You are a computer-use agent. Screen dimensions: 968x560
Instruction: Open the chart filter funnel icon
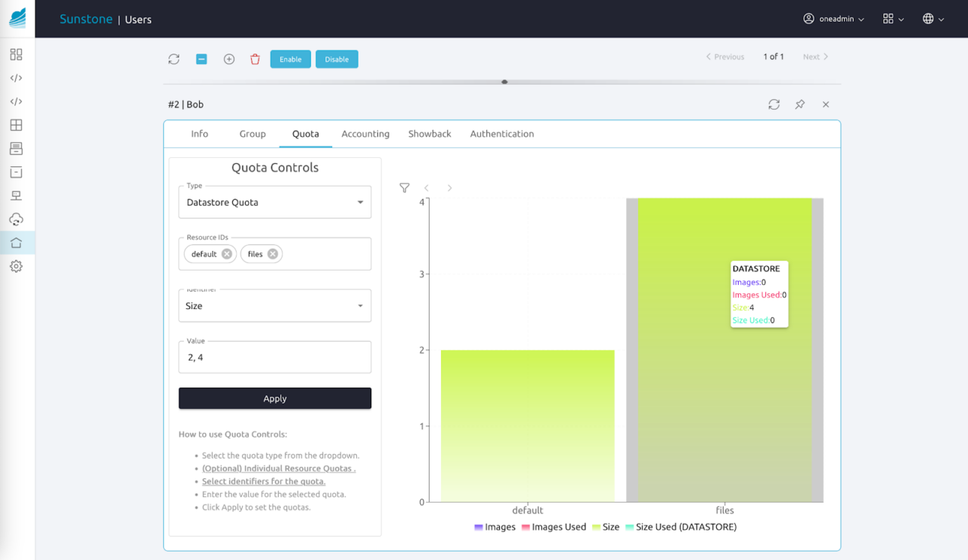click(x=405, y=187)
